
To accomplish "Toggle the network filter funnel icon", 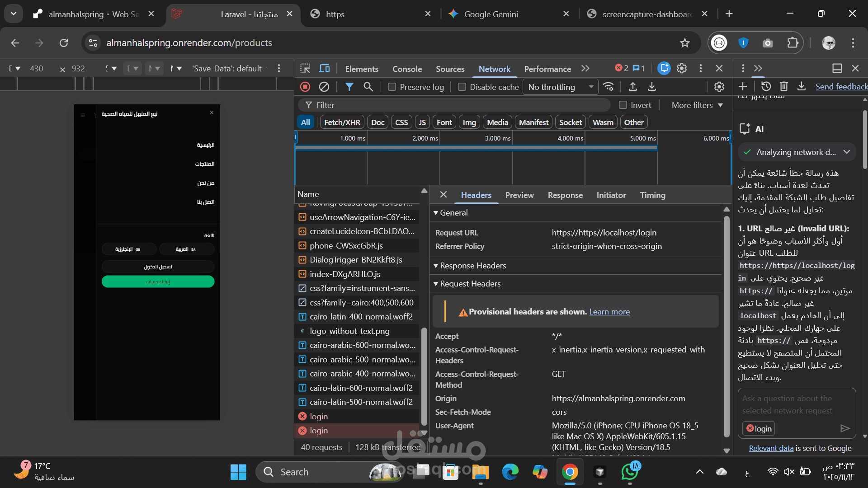I will tap(349, 87).
